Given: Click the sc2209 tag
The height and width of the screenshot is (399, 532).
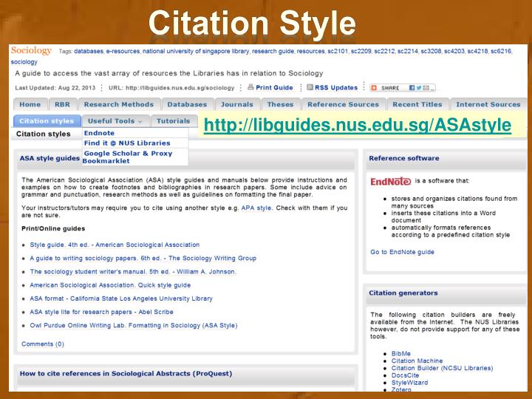Looking at the screenshot, I should pyautogui.click(x=361, y=51).
